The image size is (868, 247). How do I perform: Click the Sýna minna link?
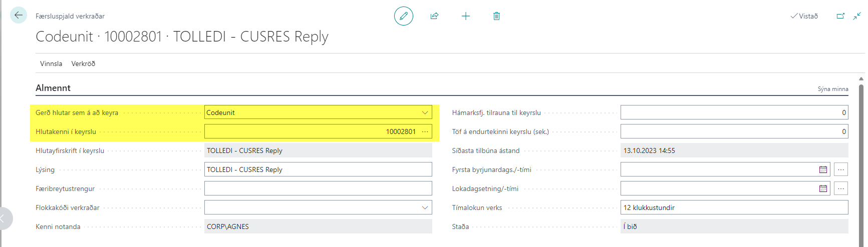click(x=832, y=89)
